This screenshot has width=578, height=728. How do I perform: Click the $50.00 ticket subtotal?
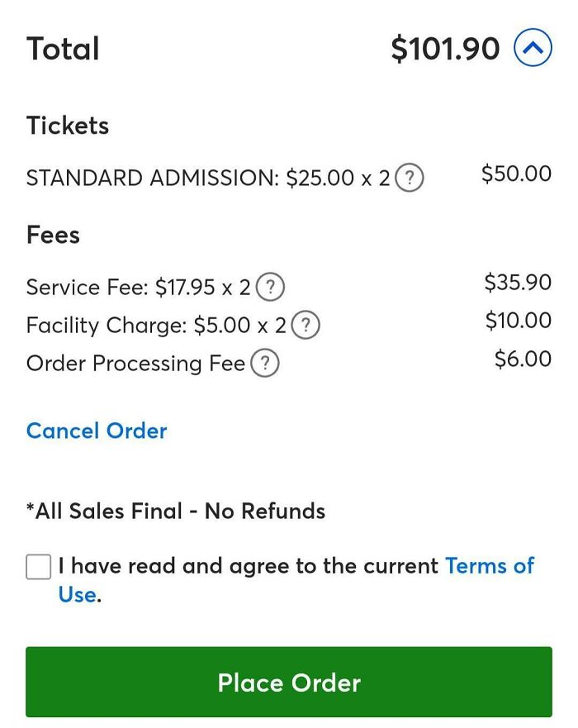tap(517, 173)
